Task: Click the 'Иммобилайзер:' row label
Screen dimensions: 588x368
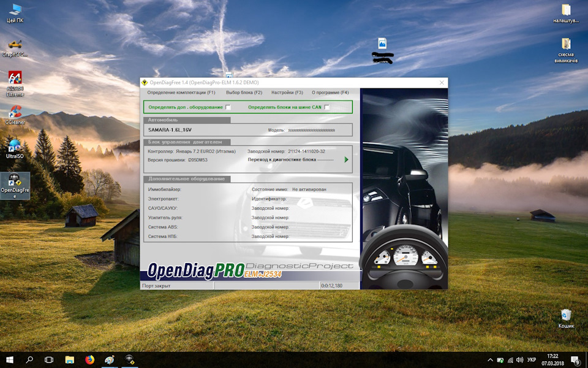Action: pos(164,190)
